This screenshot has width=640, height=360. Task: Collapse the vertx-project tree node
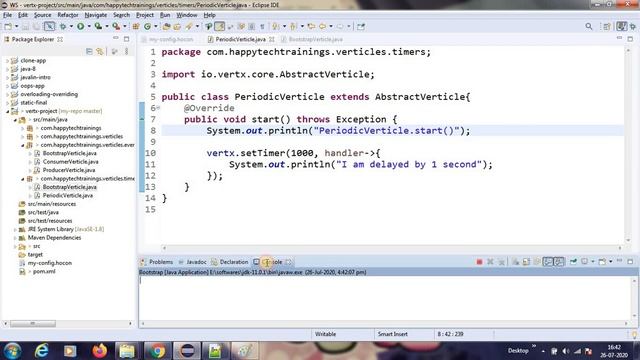click(7, 111)
